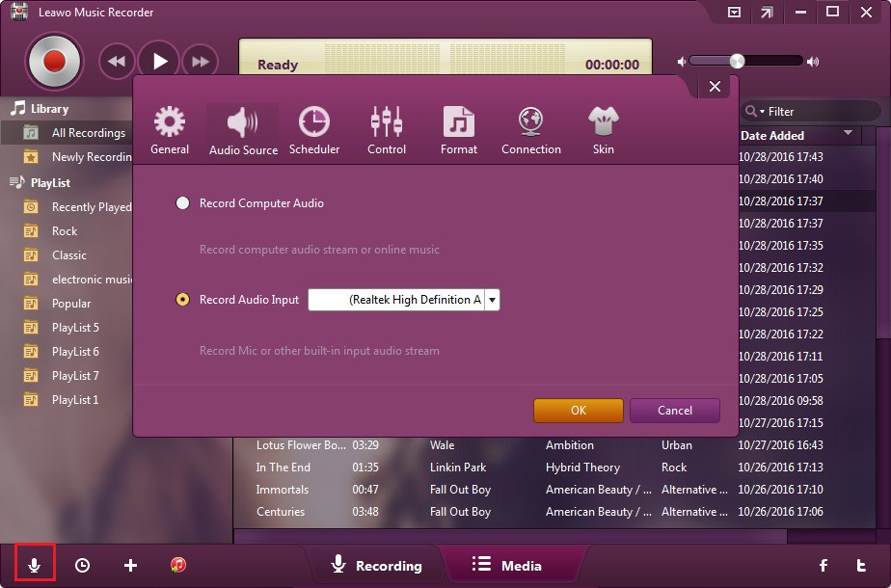Cancel the settings dialog
The height and width of the screenshot is (588, 891).
pyautogui.click(x=674, y=410)
